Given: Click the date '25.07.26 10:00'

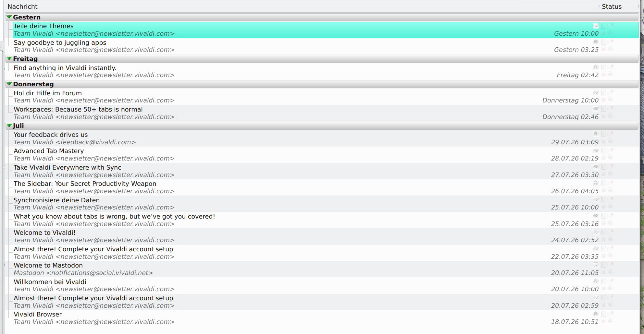Looking at the screenshot, I should (575, 207).
